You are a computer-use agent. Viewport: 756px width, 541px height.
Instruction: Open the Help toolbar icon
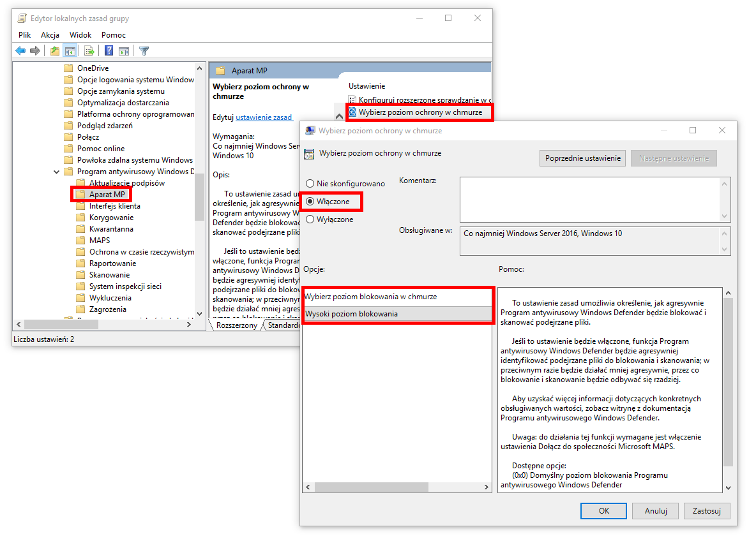pos(109,50)
